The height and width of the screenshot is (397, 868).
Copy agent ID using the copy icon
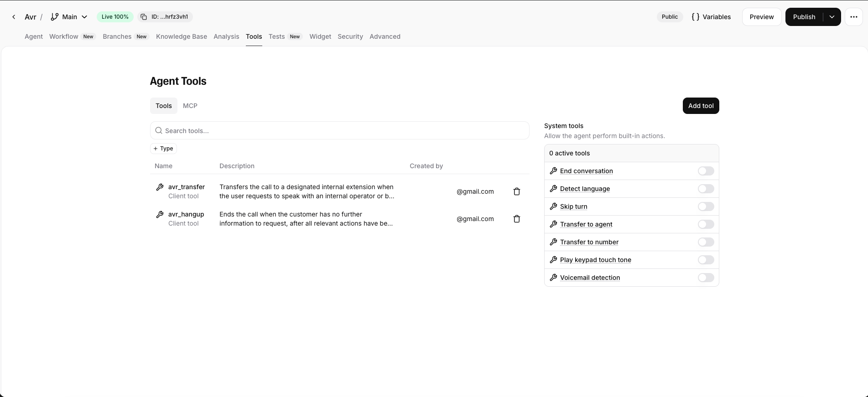tap(144, 17)
